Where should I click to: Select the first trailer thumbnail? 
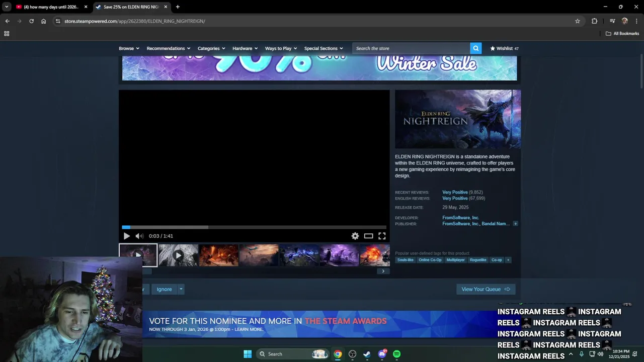[x=138, y=255]
